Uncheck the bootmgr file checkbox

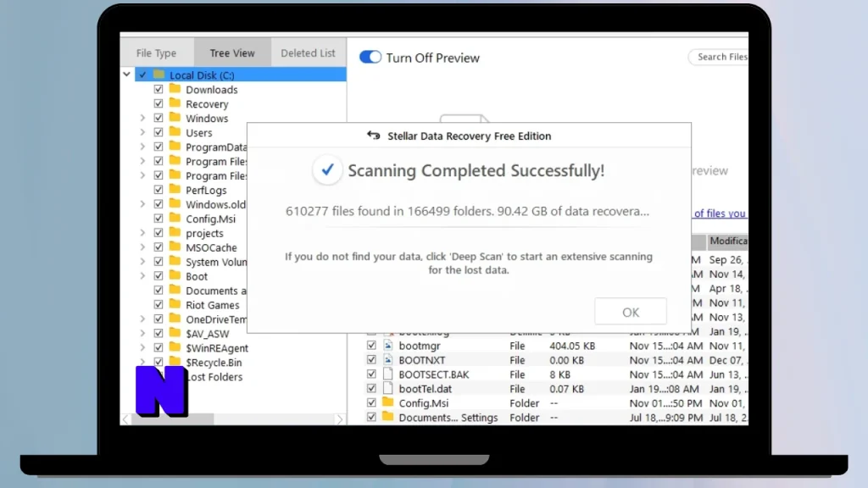coord(371,346)
